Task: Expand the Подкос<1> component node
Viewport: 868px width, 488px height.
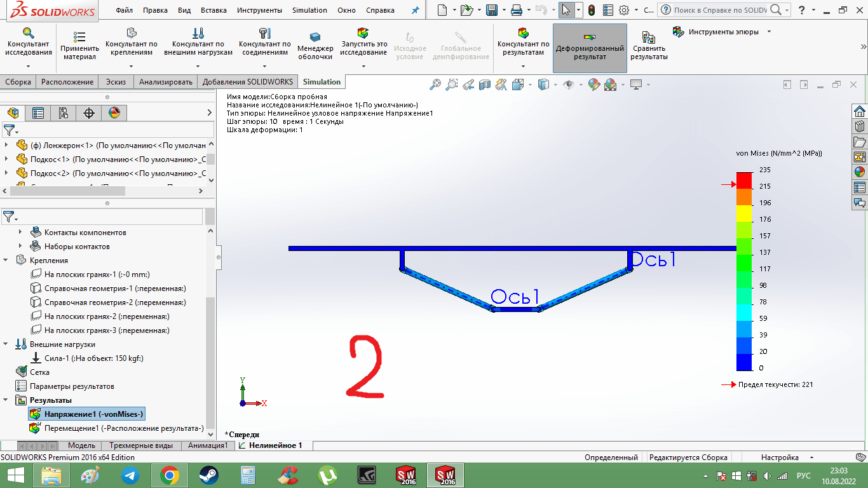Action: (7, 159)
